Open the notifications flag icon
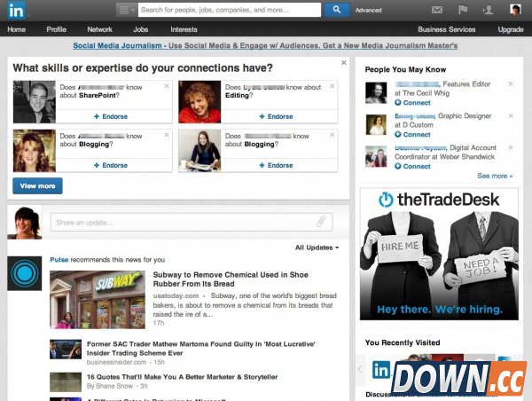This screenshot has width=532, height=401. pyautogui.click(x=462, y=11)
